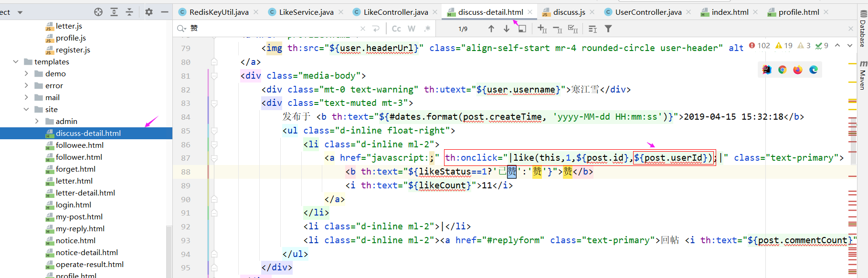Expand the demo folder

(x=26, y=73)
